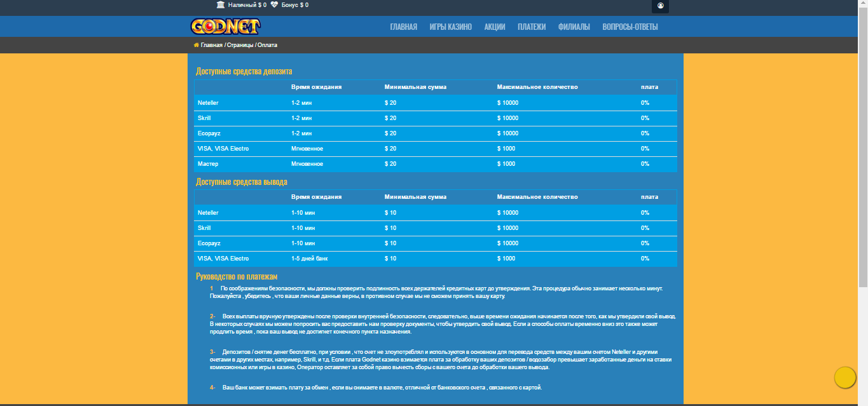Open the ГЛАВНАЯ menu item

tap(403, 27)
